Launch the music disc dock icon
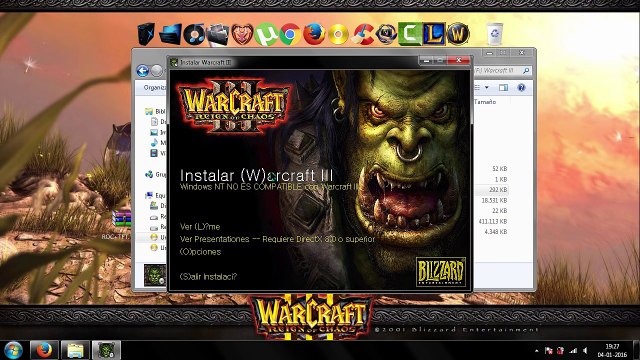The width and height of the screenshot is (640, 360). point(193,34)
